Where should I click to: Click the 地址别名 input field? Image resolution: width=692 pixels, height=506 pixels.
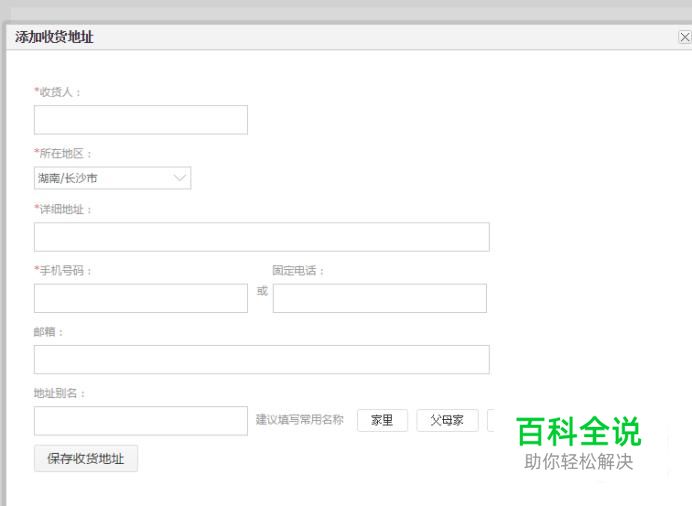141,421
